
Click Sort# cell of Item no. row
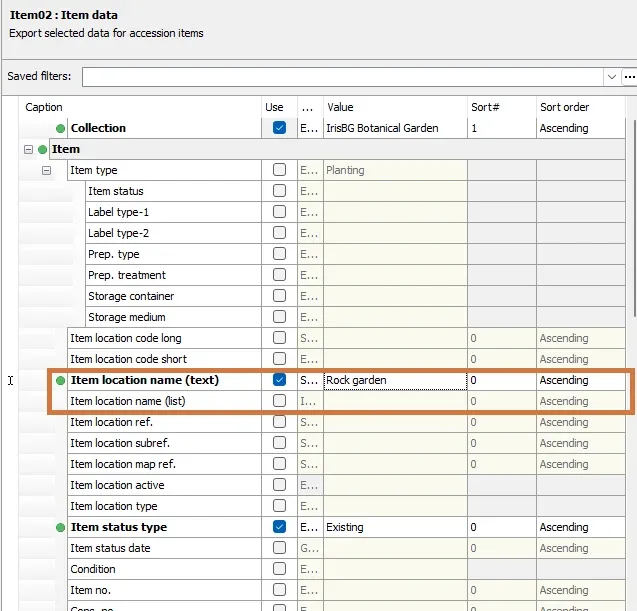502,590
